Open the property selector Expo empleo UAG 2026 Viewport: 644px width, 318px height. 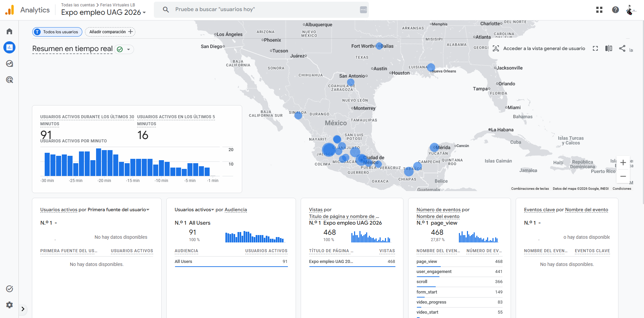(x=103, y=12)
